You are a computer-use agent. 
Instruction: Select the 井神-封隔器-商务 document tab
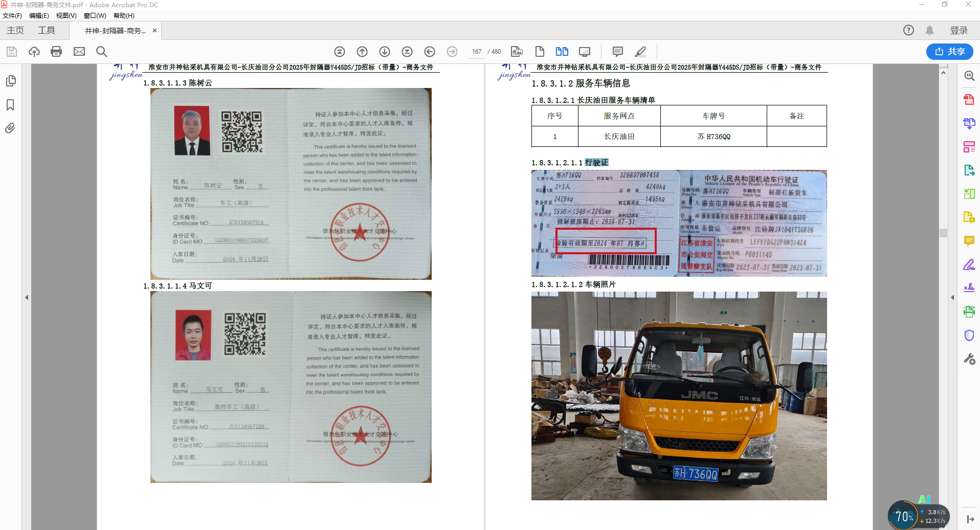click(115, 31)
